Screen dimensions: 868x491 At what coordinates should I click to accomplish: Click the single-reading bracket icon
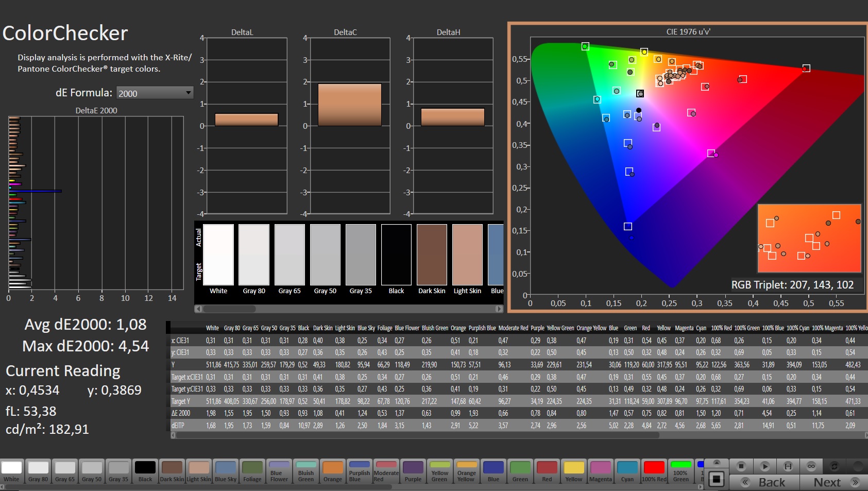click(x=788, y=466)
